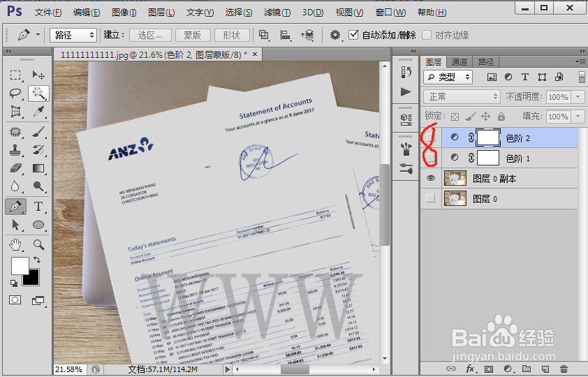
Task: Open status bar info arrow
Action: pos(227,369)
